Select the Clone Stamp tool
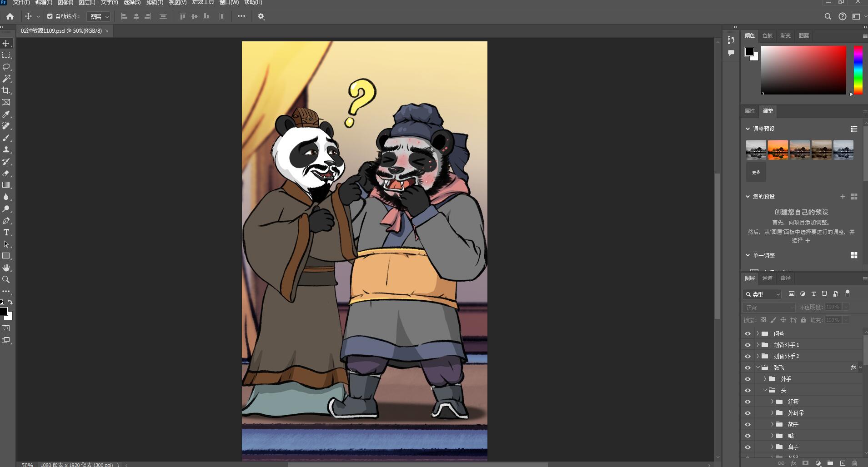 [6, 149]
